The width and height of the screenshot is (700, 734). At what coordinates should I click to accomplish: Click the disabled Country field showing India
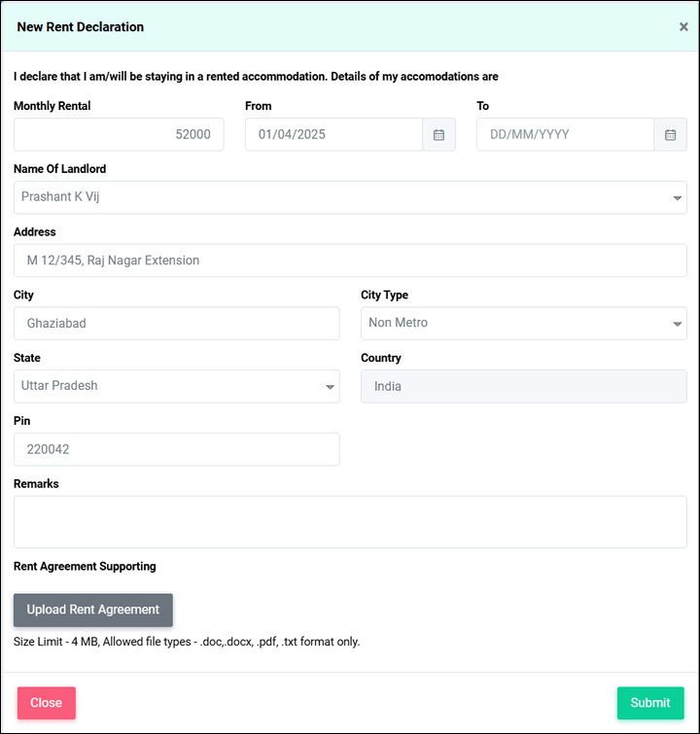(523, 386)
